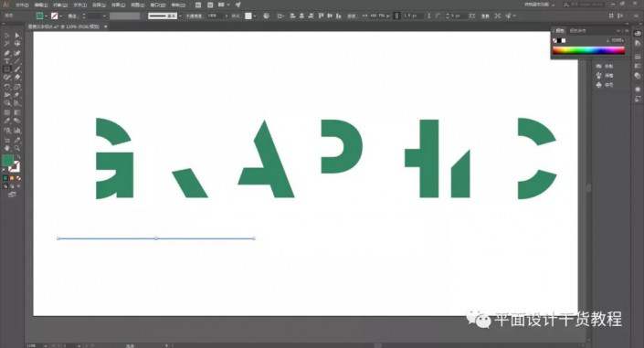Open the fill color dropdown in control bar

pyautogui.click(x=46, y=16)
